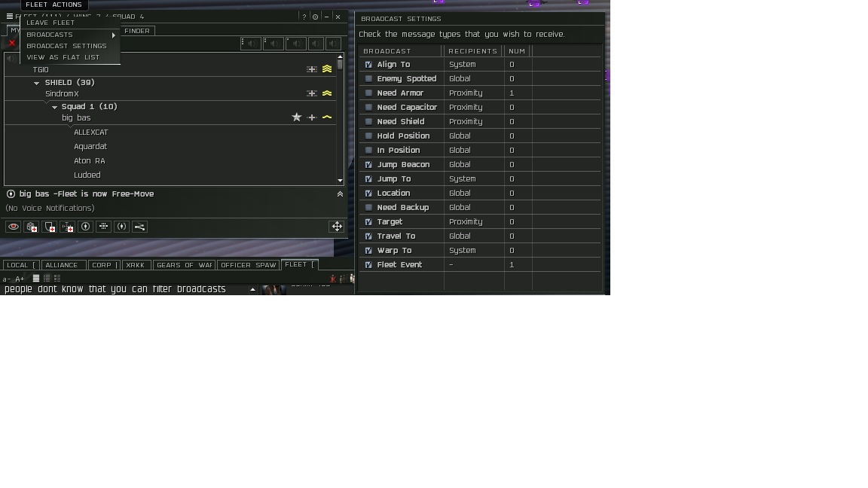Viewport: 868px width, 488px height.
Task: Tick the Need Shield checkbox
Action: (x=368, y=122)
